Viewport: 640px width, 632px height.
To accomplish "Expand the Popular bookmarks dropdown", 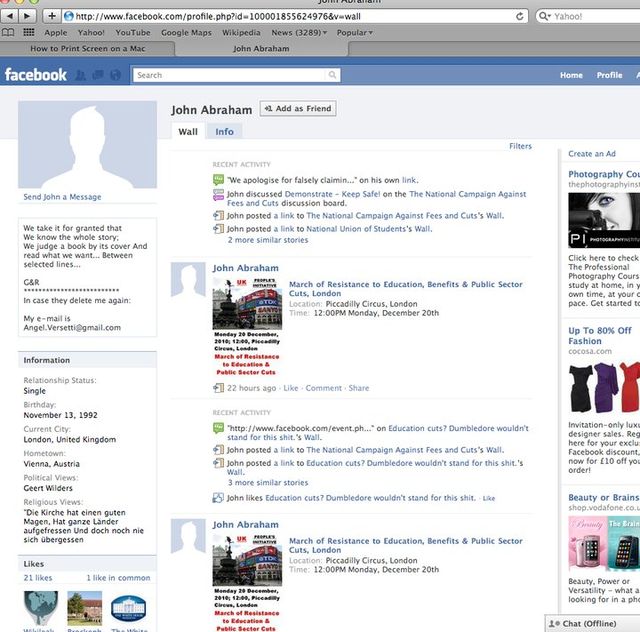I will pyautogui.click(x=355, y=32).
